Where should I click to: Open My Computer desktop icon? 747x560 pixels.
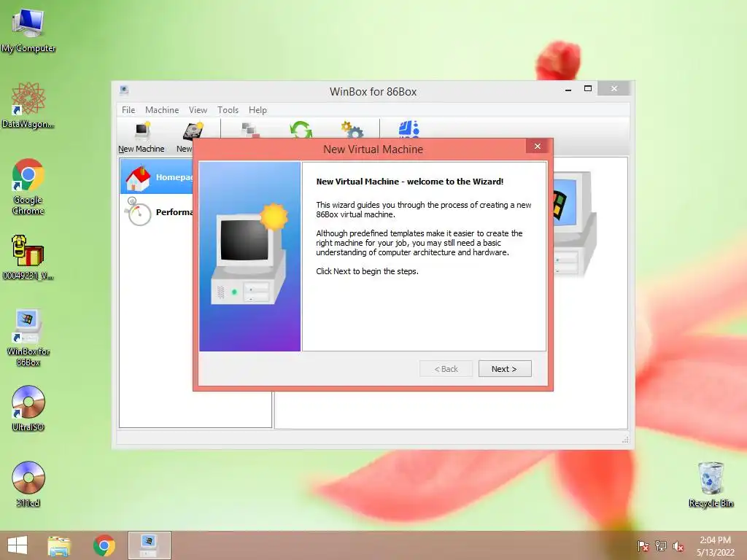coord(28,31)
